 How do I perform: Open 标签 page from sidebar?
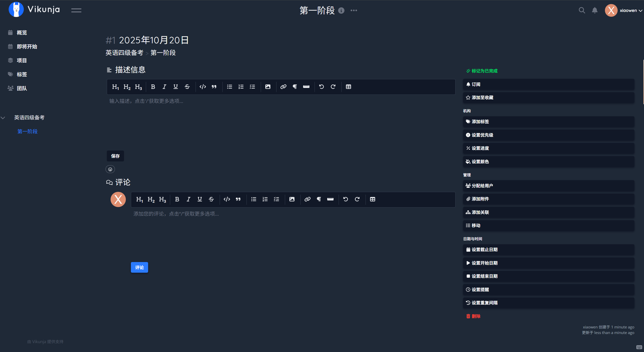point(22,74)
